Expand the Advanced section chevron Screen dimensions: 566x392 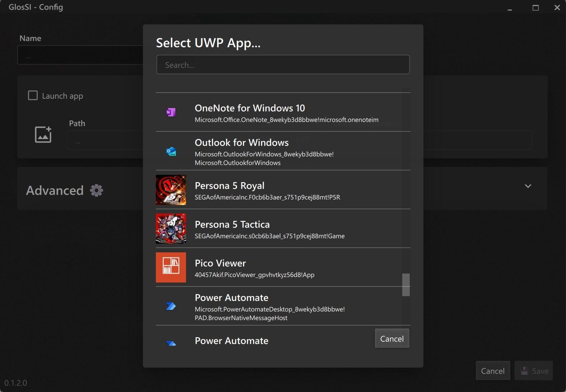pos(528,186)
